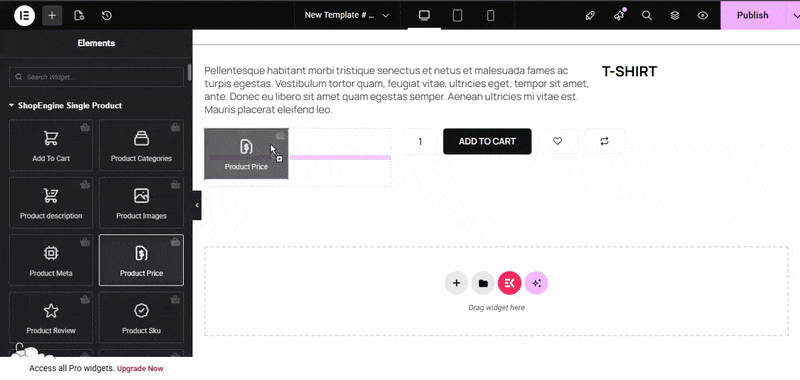
Task: Click the compare arrows icon
Action: pos(605,141)
